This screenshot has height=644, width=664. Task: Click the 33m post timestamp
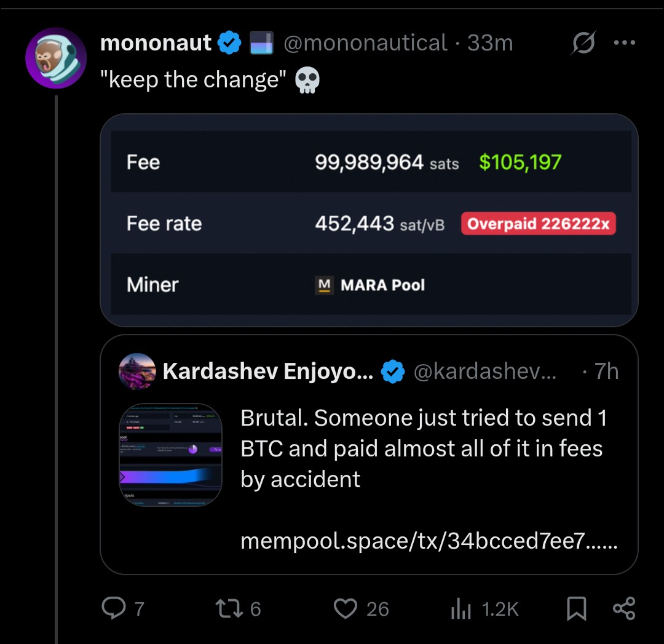coord(490,43)
